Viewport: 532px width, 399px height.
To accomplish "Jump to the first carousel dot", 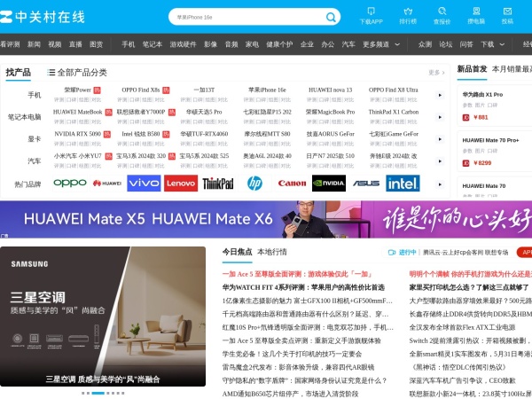I will tap(83, 393).
